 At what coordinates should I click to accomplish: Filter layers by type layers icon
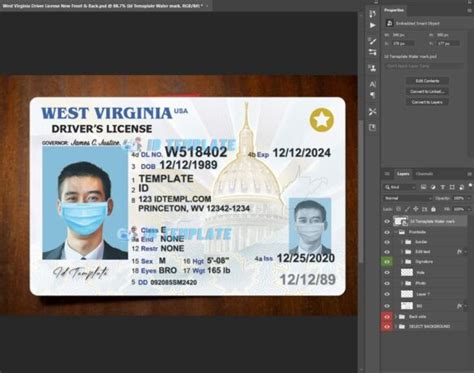tap(443, 187)
